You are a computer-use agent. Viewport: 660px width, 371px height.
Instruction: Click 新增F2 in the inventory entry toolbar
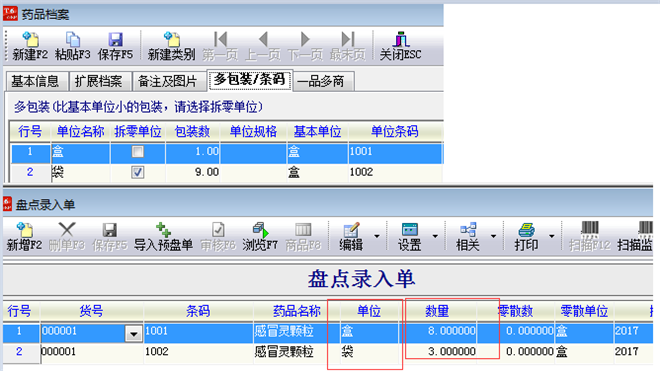[24, 237]
